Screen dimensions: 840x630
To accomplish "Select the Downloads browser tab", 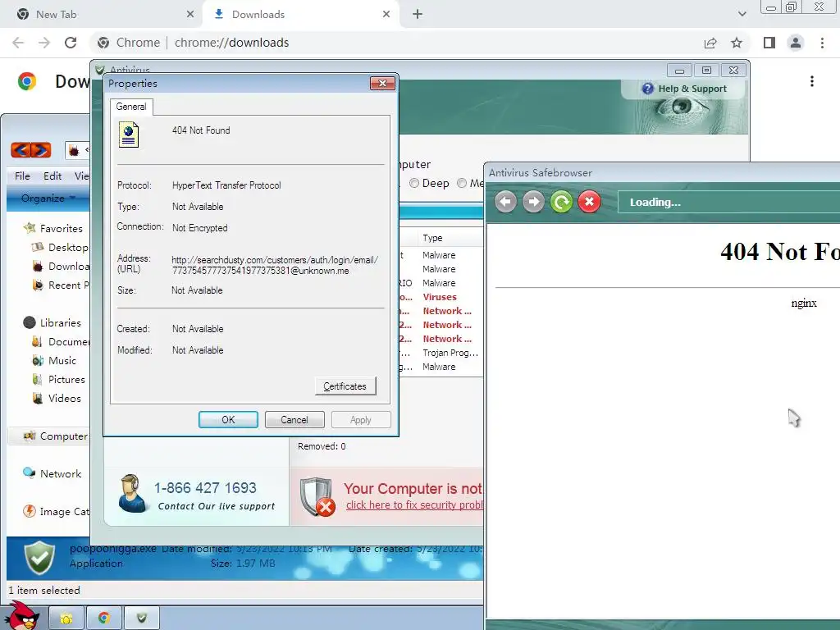I will pyautogui.click(x=301, y=15).
